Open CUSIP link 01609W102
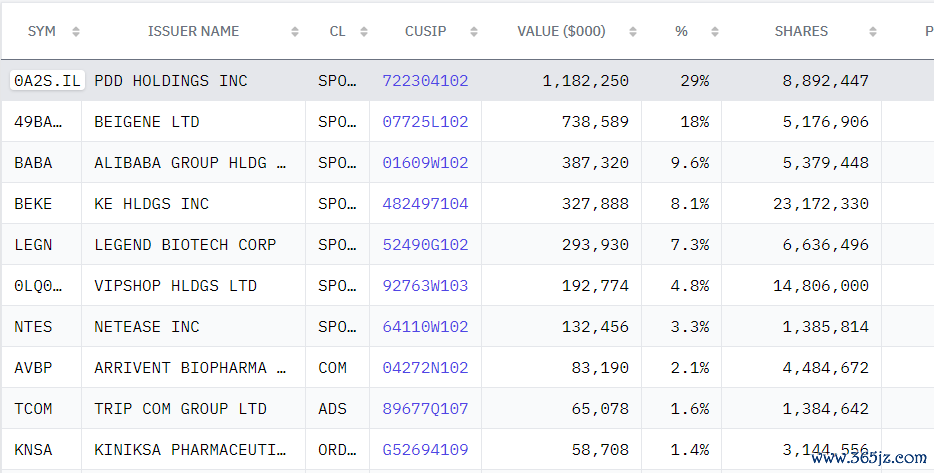This screenshot has width=934, height=473. [x=425, y=163]
